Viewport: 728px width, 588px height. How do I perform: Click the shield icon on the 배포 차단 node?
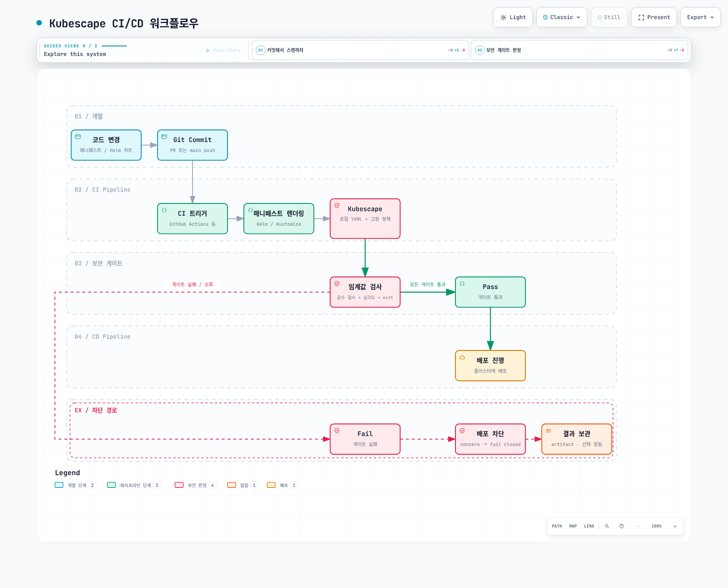click(x=462, y=431)
